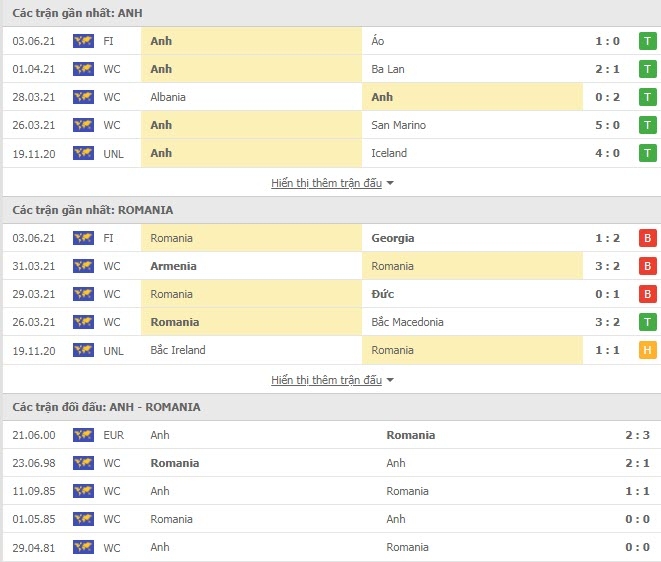
Task: Click the red B badge on Romania vs Georgia row
Action: (648, 238)
